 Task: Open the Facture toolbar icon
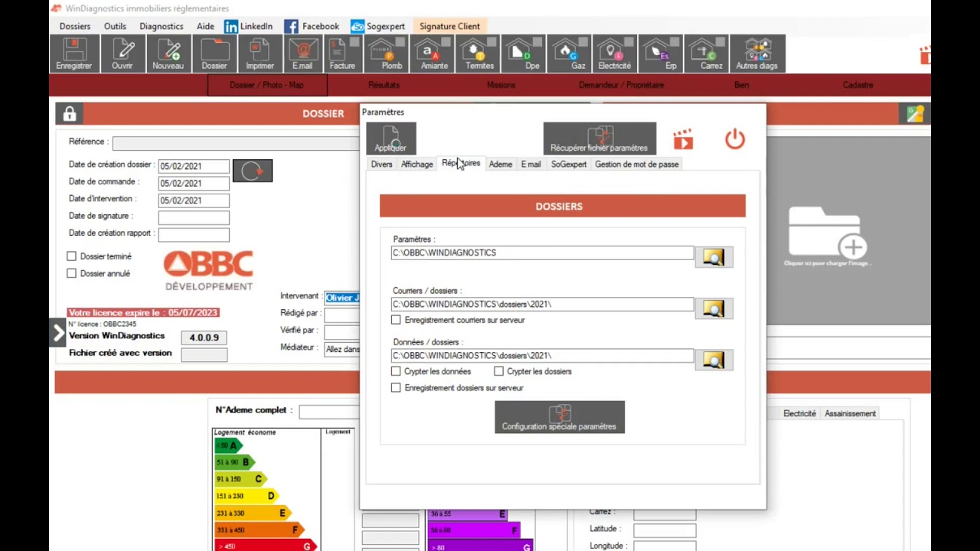[342, 54]
